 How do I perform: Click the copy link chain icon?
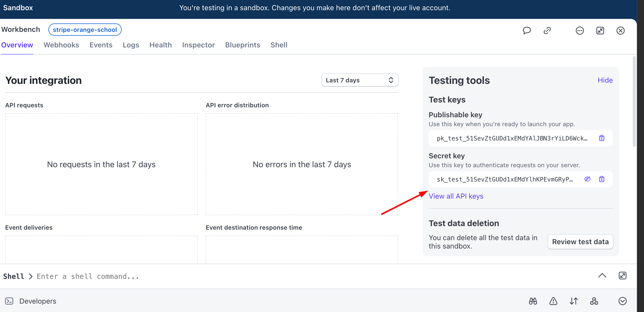point(547,31)
